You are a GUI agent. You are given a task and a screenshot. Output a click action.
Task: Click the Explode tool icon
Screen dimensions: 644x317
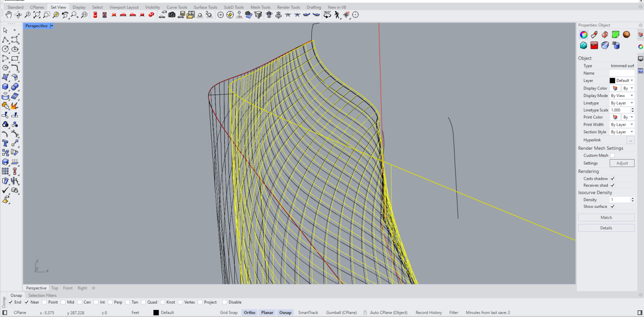[15, 106]
